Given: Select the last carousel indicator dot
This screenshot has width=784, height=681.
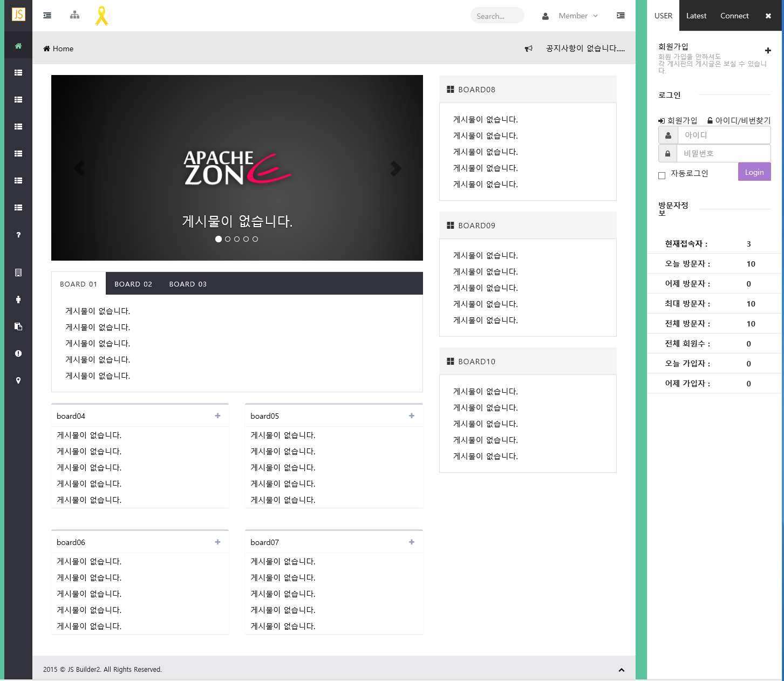Looking at the screenshot, I should (x=255, y=239).
